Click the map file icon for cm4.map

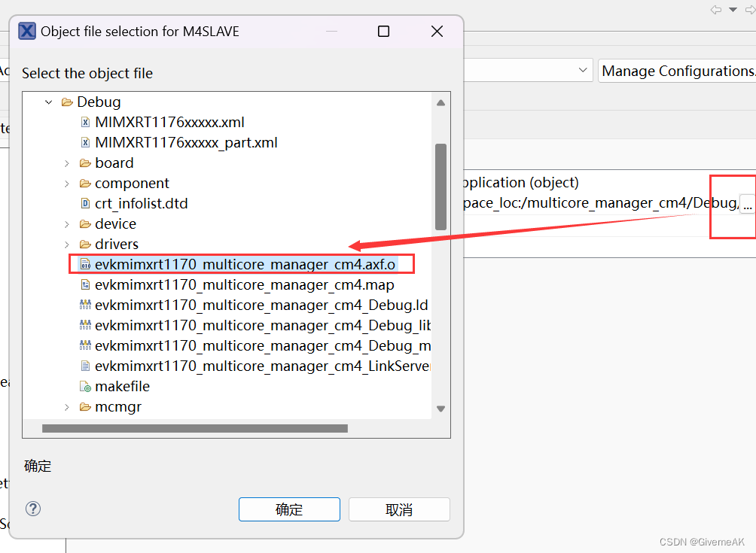86,284
